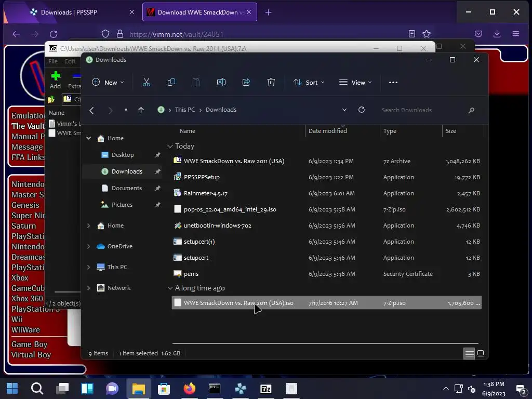Bookmark this page with star icon
The image size is (532, 399).
(427, 34)
